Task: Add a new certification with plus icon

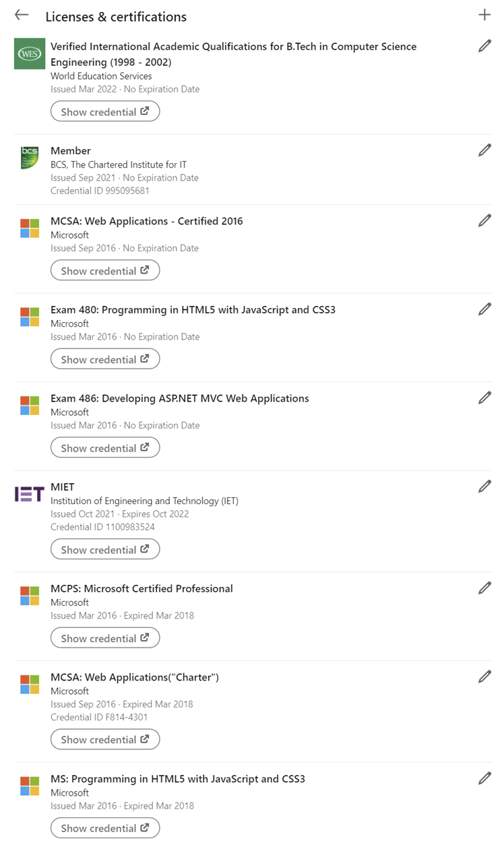Action: 484,15
